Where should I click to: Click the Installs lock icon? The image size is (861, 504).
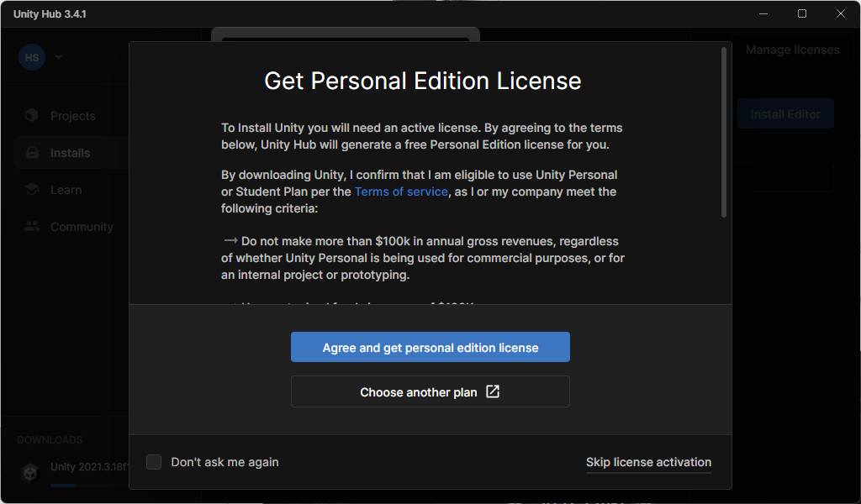[x=33, y=153]
